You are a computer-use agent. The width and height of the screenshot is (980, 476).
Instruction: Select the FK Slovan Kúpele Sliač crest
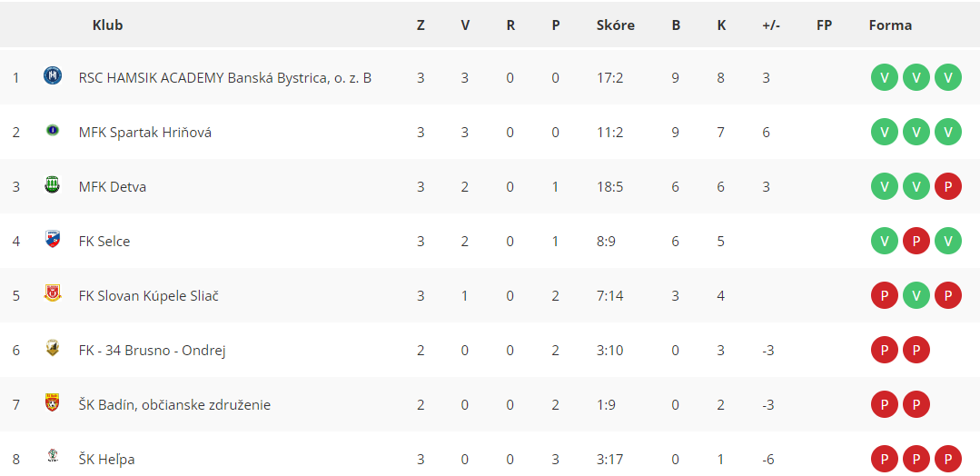[53, 293]
